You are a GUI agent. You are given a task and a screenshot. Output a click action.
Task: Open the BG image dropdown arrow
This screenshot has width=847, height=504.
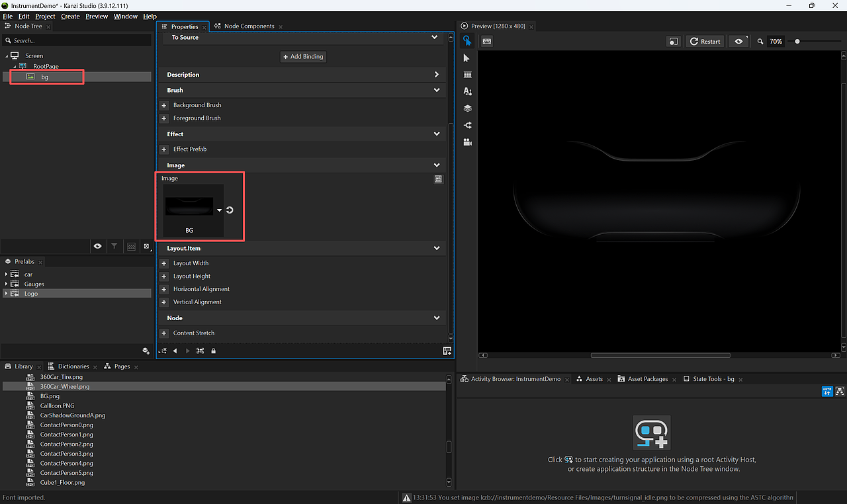[220, 210]
